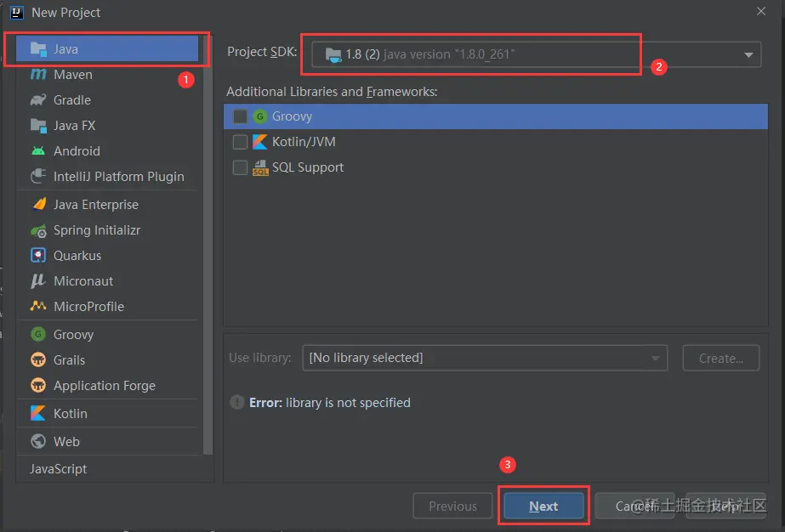Enable the Groovy framework checkbox
Image resolution: width=785 pixels, height=532 pixels.
(241, 116)
